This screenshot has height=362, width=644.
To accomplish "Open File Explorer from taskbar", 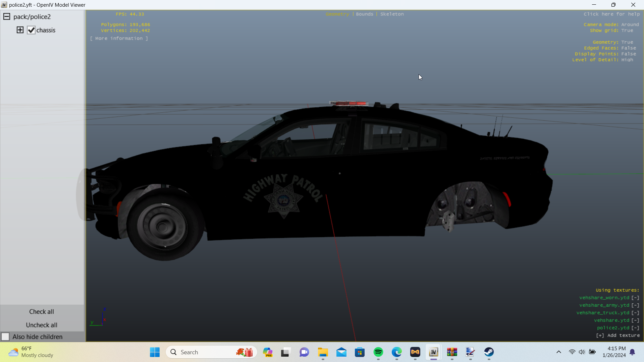I will [x=323, y=352].
